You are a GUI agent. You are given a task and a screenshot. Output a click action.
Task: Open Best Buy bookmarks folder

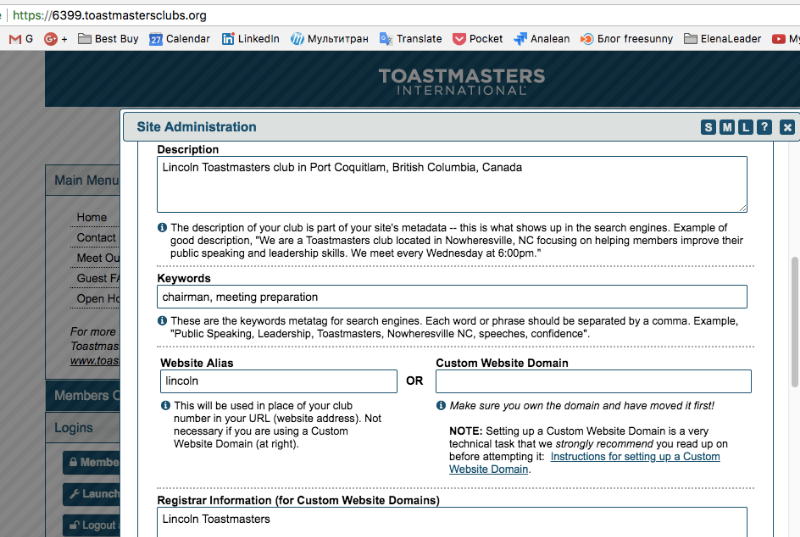108,39
